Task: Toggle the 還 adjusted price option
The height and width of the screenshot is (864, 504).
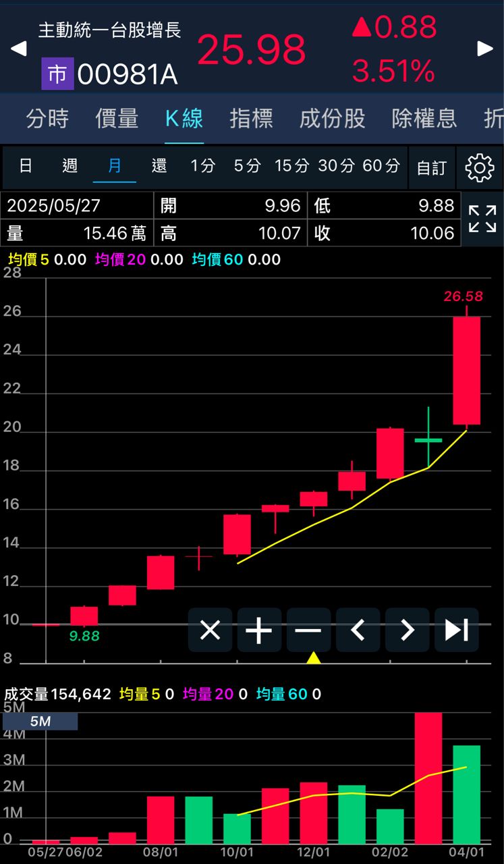Action: click(x=159, y=166)
